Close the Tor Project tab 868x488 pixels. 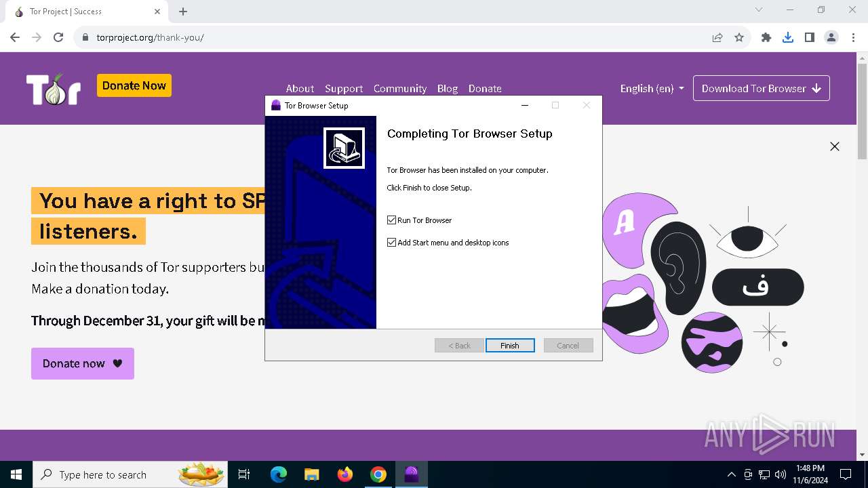point(157,12)
